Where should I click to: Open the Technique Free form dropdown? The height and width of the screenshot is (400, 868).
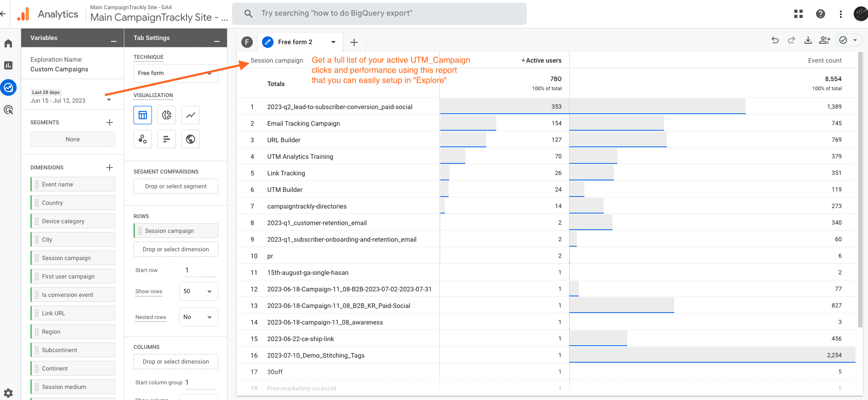click(x=175, y=73)
